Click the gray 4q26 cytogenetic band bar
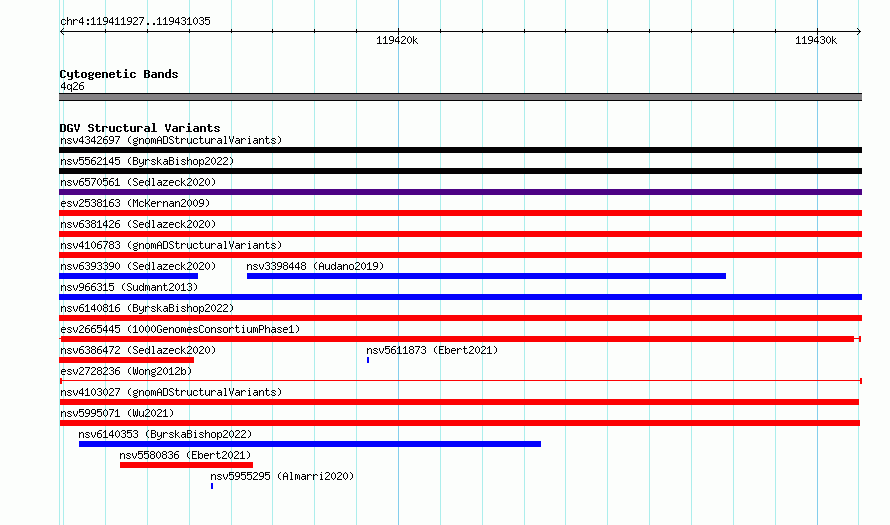This screenshot has height=525, width=890. (x=460, y=97)
